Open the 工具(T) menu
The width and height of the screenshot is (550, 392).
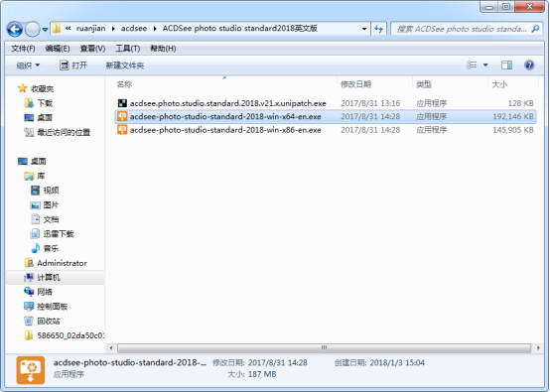coord(128,49)
